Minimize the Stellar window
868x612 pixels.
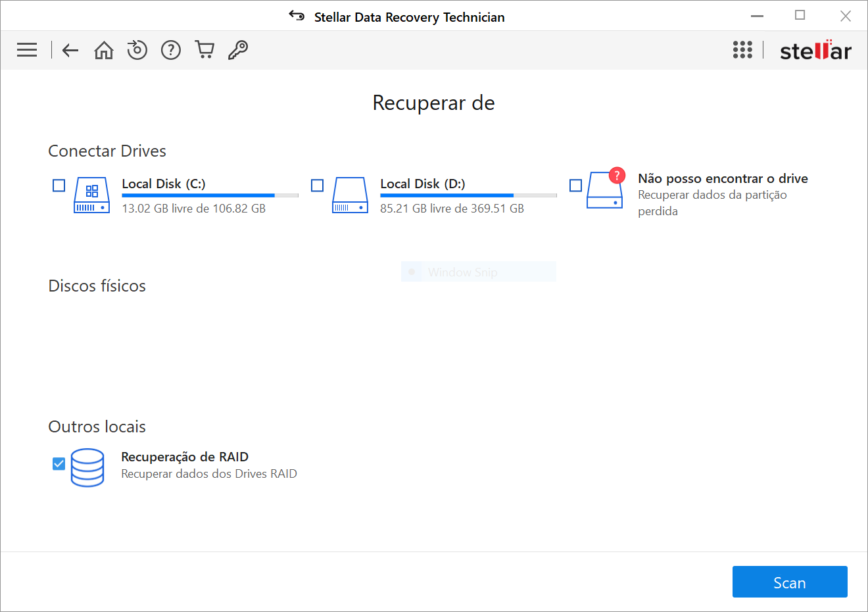pos(758,16)
